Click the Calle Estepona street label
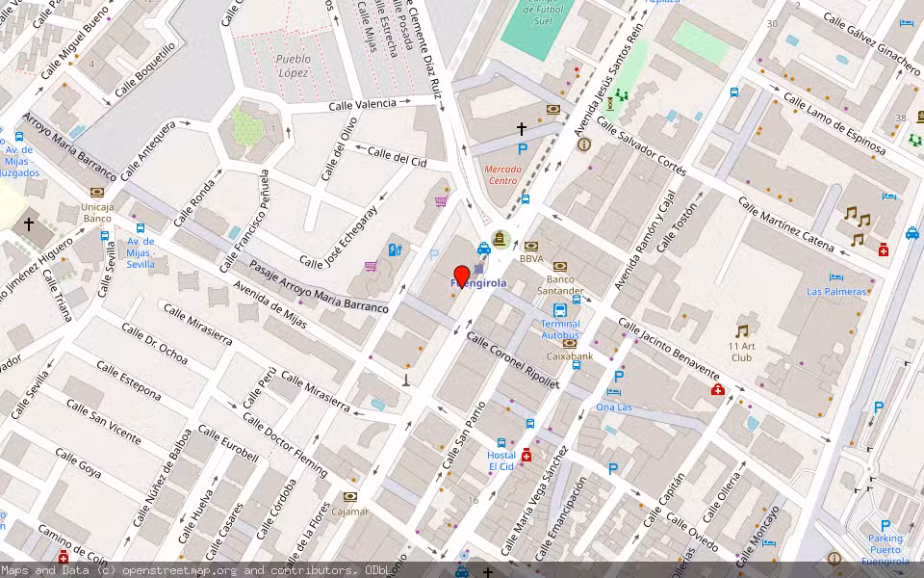924x578 pixels. 128,381
